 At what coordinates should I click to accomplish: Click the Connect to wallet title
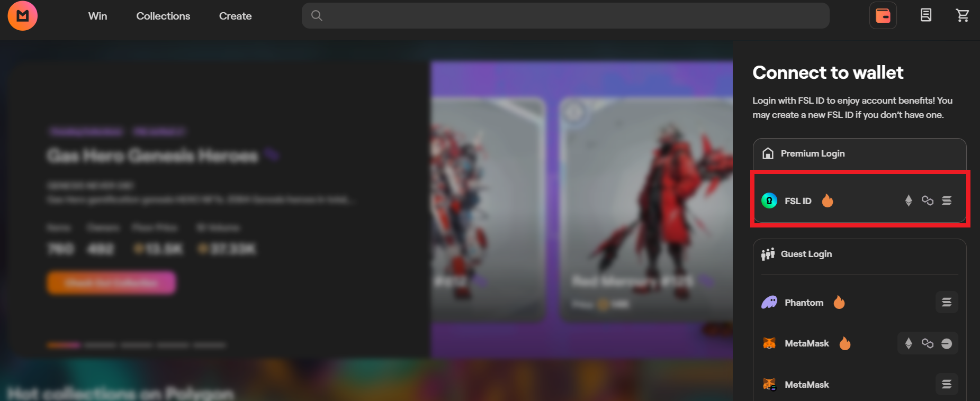(828, 72)
